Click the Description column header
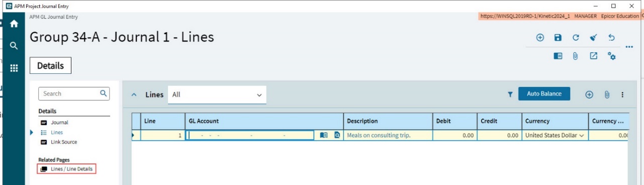644x185 pixels. coord(388,121)
